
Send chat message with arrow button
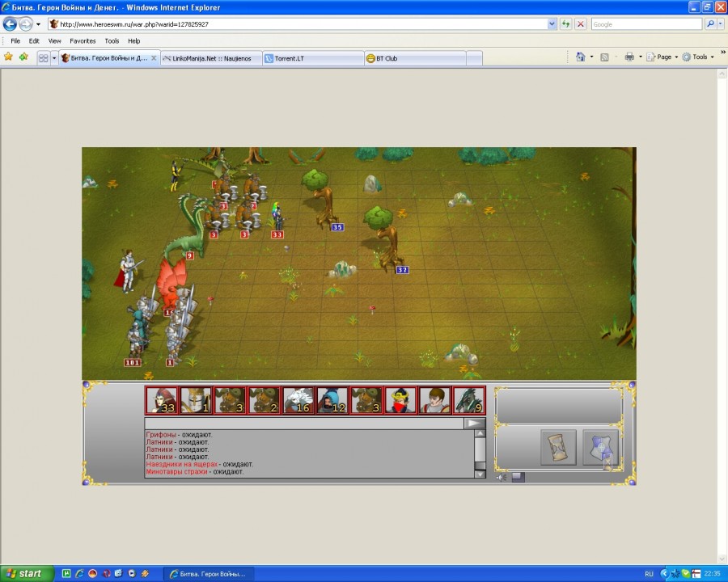pos(475,424)
